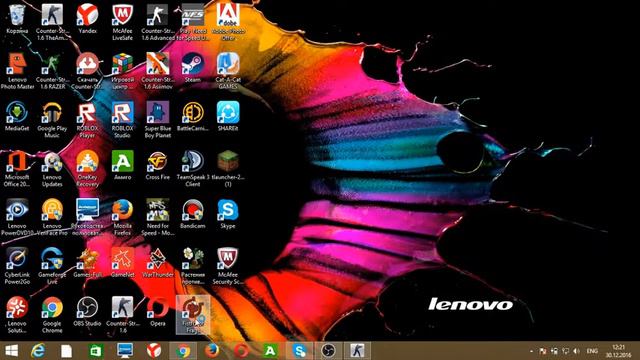The height and width of the screenshot is (360, 640).
Task: Open the BattleCarni... desktop shortcut
Action: click(x=193, y=116)
